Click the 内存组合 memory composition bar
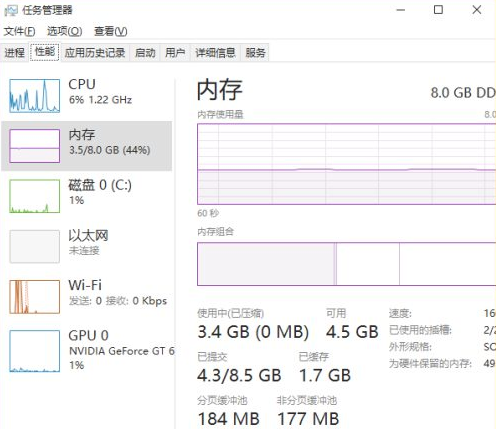The height and width of the screenshot is (429, 496). click(347, 264)
